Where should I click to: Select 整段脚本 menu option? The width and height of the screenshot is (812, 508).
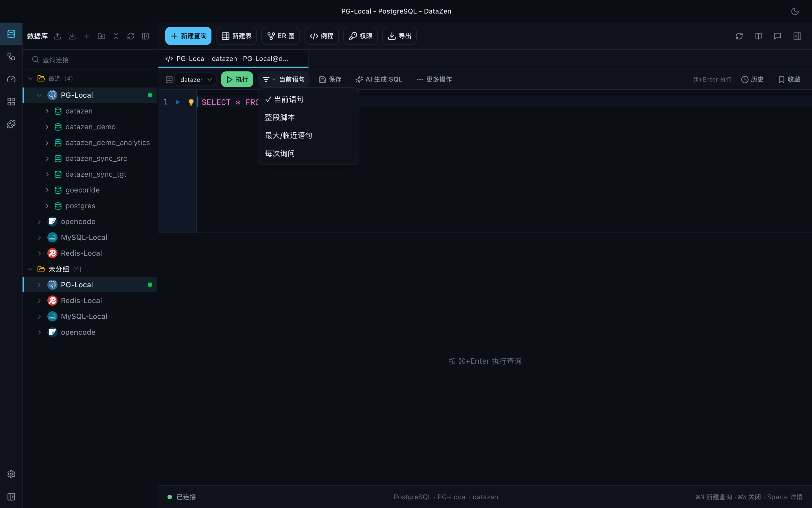pyautogui.click(x=308, y=117)
